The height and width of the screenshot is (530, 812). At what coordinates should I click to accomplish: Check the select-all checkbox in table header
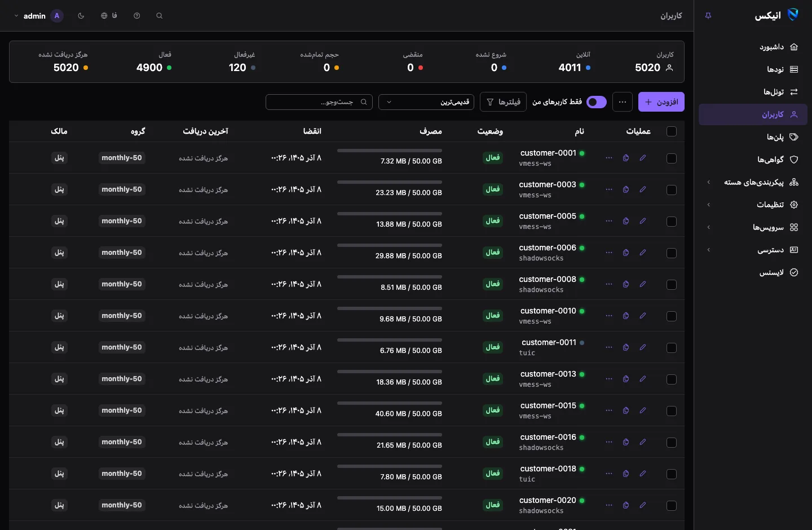[x=672, y=131]
